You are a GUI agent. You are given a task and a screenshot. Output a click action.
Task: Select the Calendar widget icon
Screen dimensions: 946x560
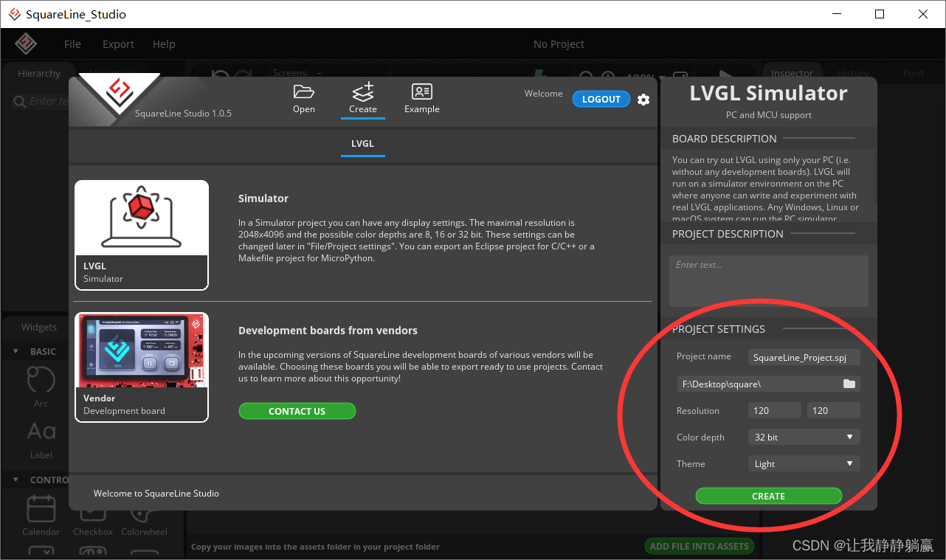tap(41, 511)
